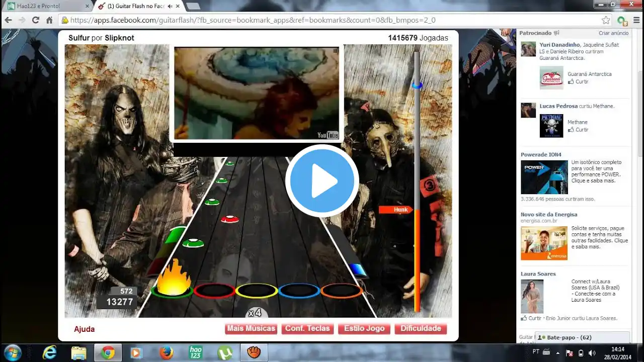This screenshot has width=644, height=362.
Task: Open the Mais Músicas button
Action: [251, 328]
